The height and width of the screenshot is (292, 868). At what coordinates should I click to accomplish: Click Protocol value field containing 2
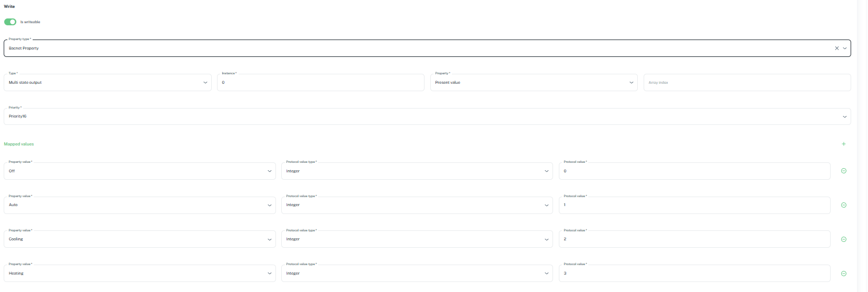click(x=694, y=239)
